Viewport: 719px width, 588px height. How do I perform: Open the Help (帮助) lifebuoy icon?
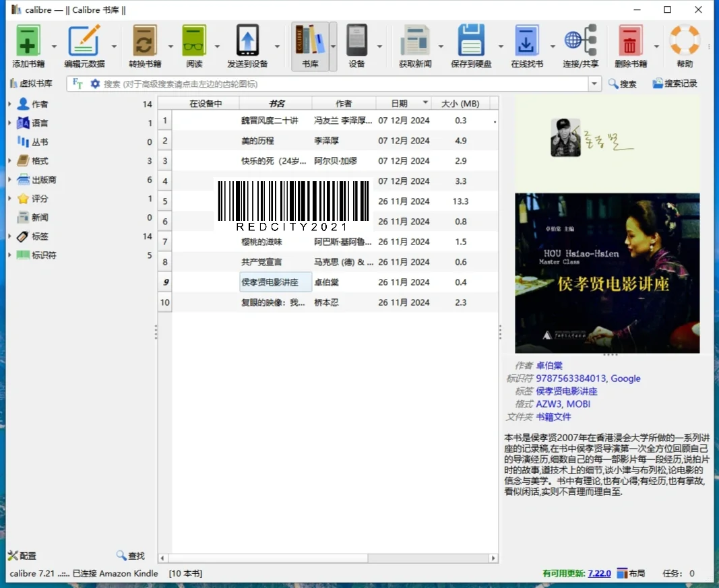click(685, 40)
